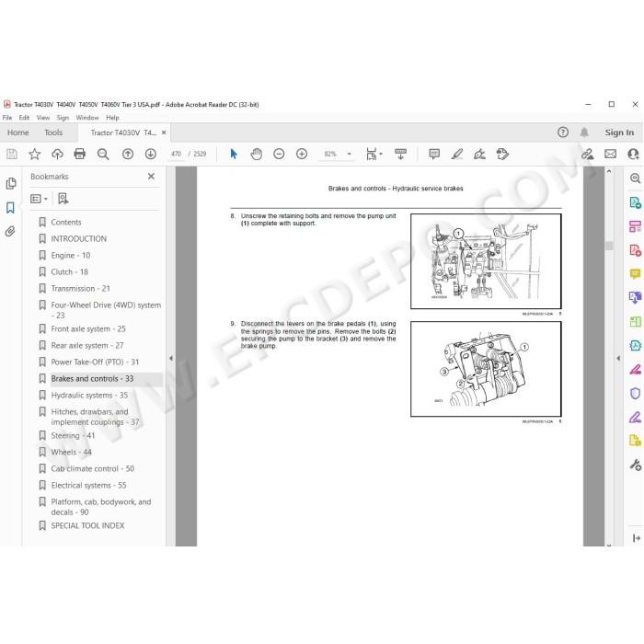The image size is (644, 644).
Task: Open Comment tool in right pane
Action: [x=635, y=273]
